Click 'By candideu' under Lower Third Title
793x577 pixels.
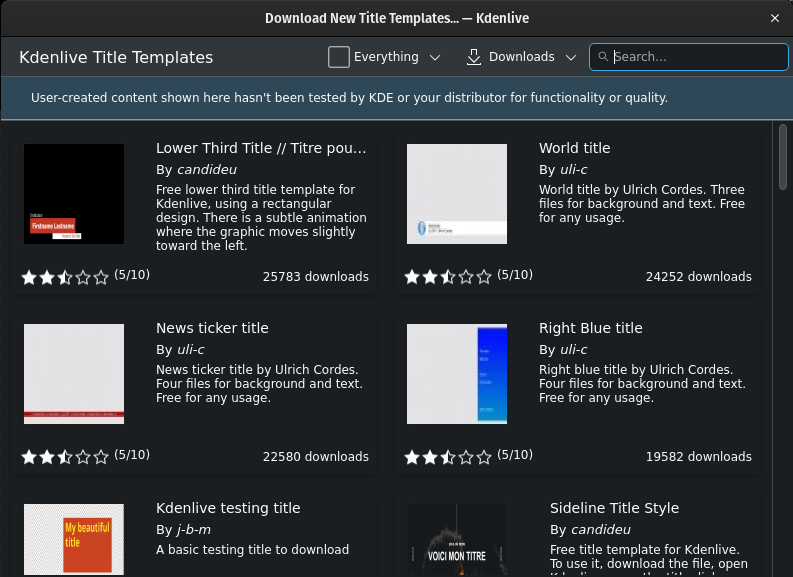click(x=196, y=169)
